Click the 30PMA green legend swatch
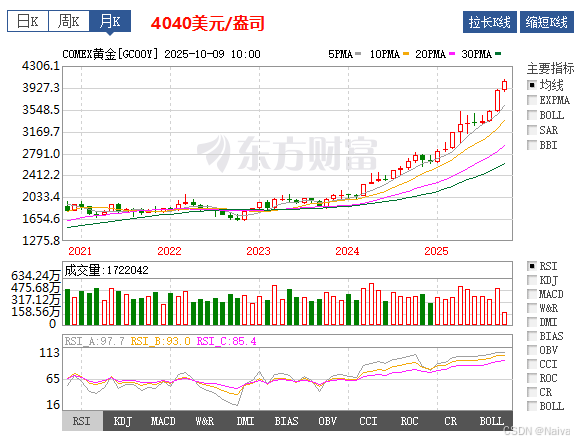This screenshot has width=574, height=442. [x=498, y=54]
